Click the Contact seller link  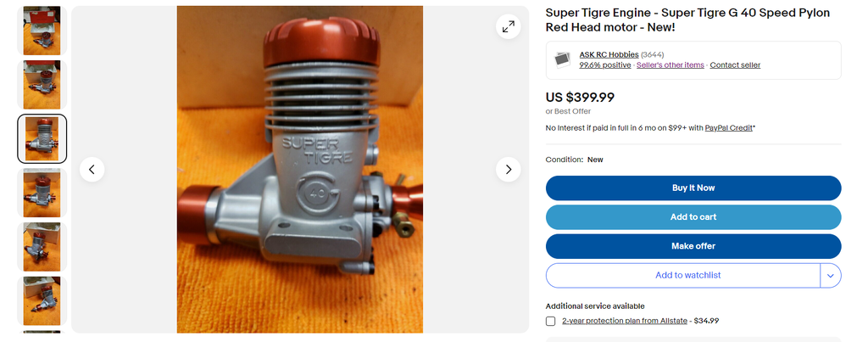735,64
